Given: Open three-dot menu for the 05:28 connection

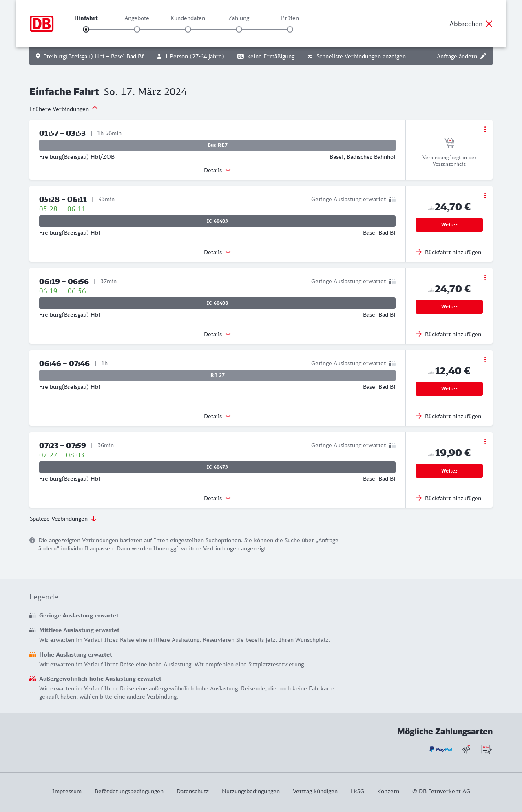Looking at the screenshot, I should click(485, 195).
